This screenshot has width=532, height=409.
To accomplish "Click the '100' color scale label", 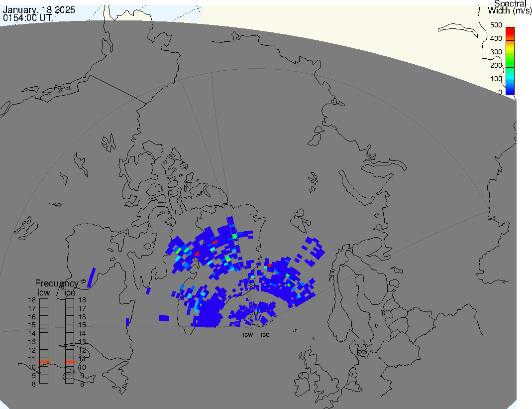I will tap(496, 79).
